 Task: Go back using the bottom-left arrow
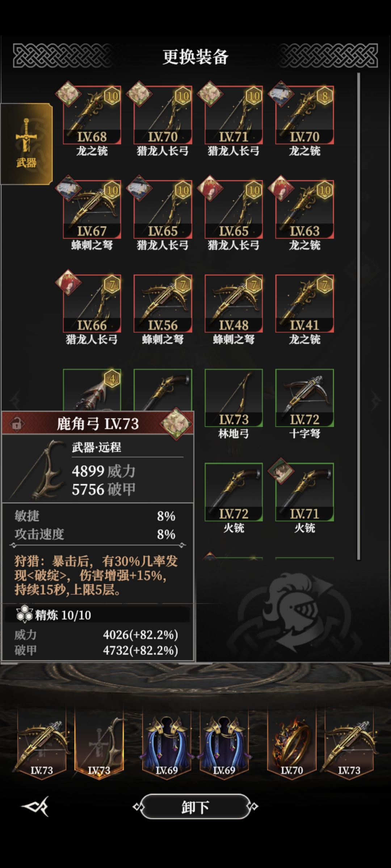pyautogui.click(x=35, y=806)
